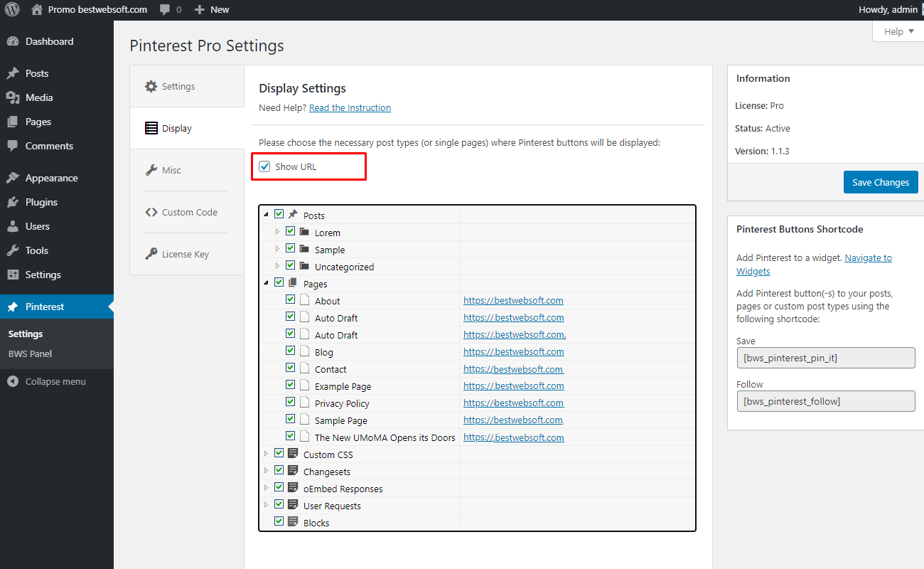Screen dimensions: 924x569
Task: Uncheck the Show URL checkbox
Action: click(264, 166)
